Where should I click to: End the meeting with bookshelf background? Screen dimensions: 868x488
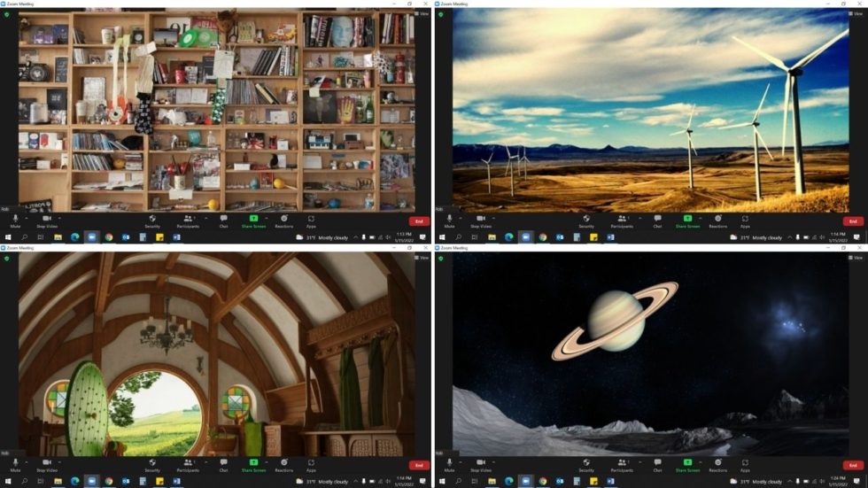click(418, 221)
